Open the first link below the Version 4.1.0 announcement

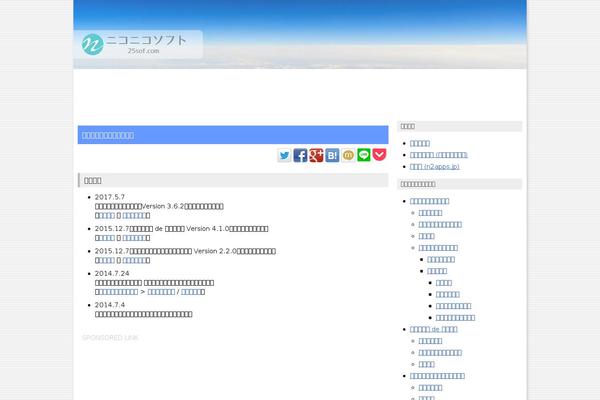click(x=107, y=238)
